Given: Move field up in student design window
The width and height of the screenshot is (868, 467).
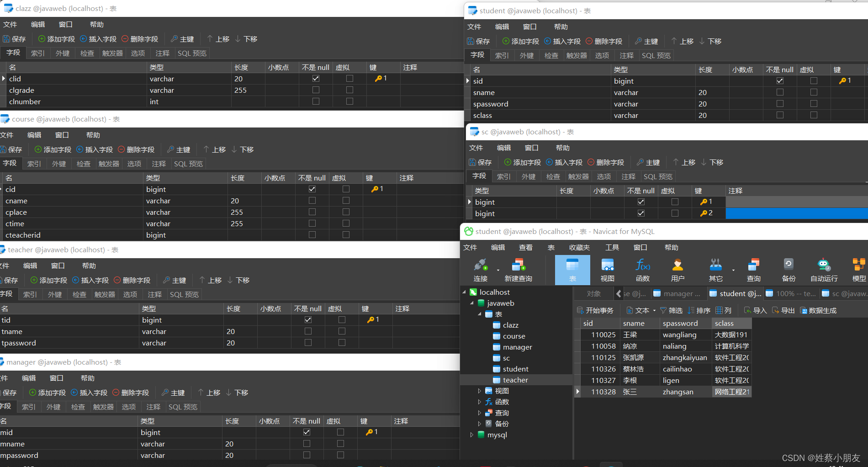Looking at the screenshot, I should [x=682, y=41].
